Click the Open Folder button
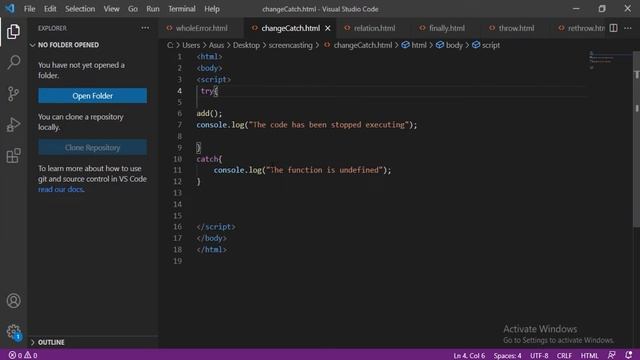Viewport: 640px width, 360px height. pyautogui.click(x=93, y=96)
